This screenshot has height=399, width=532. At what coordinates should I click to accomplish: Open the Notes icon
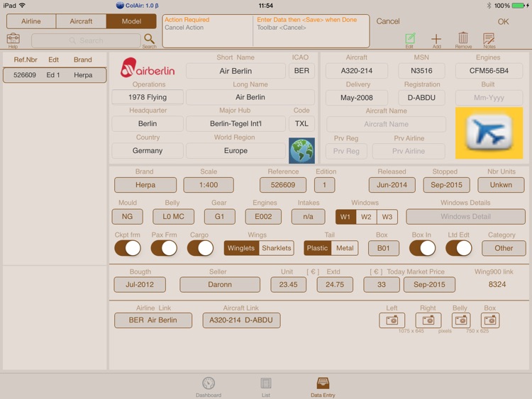tap(489, 39)
